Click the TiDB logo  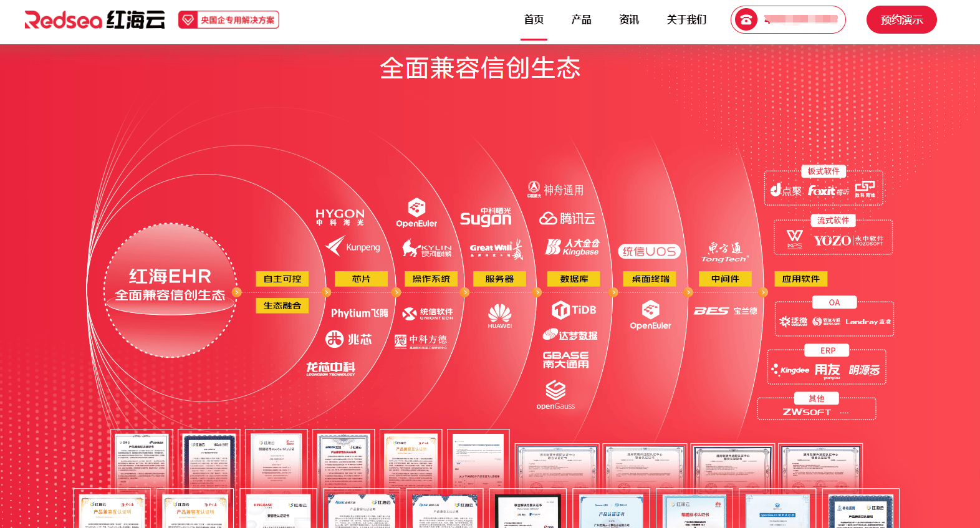click(x=574, y=310)
